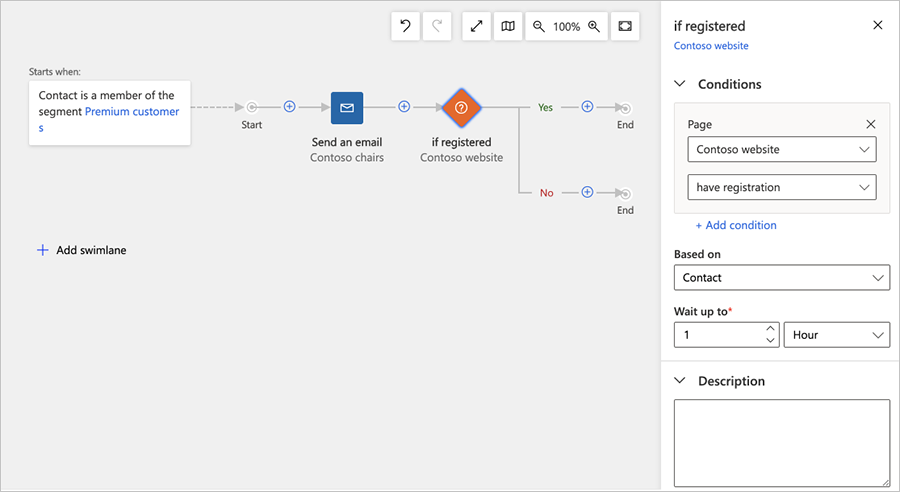This screenshot has height=492, width=900.
Task: Open the have registration dropdown
Action: click(782, 187)
